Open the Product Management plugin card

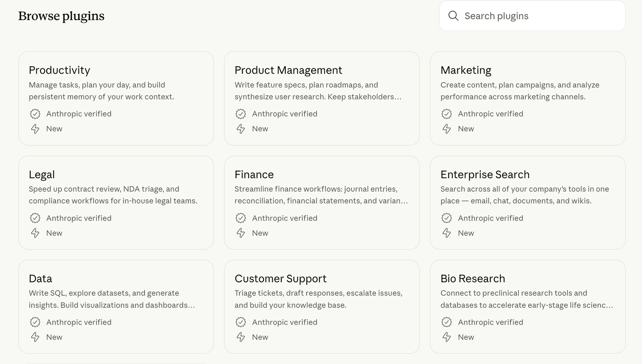tap(322, 98)
